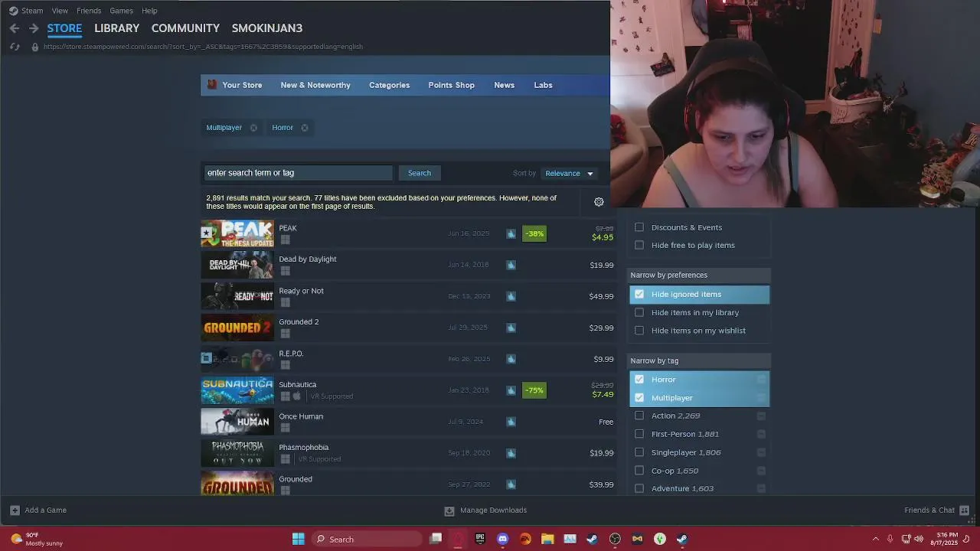Check Discounts & Events filter
This screenshot has height=551, width=980.
coord(639,227)
